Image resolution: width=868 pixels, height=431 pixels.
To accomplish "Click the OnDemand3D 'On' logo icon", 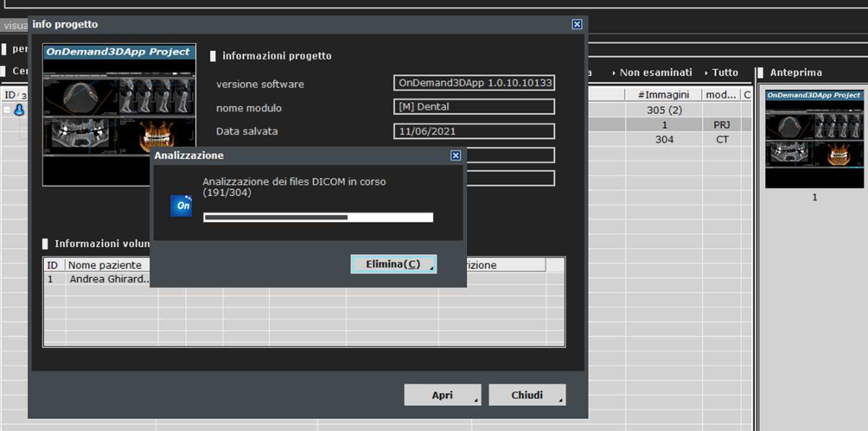I will tap(181, 206).
